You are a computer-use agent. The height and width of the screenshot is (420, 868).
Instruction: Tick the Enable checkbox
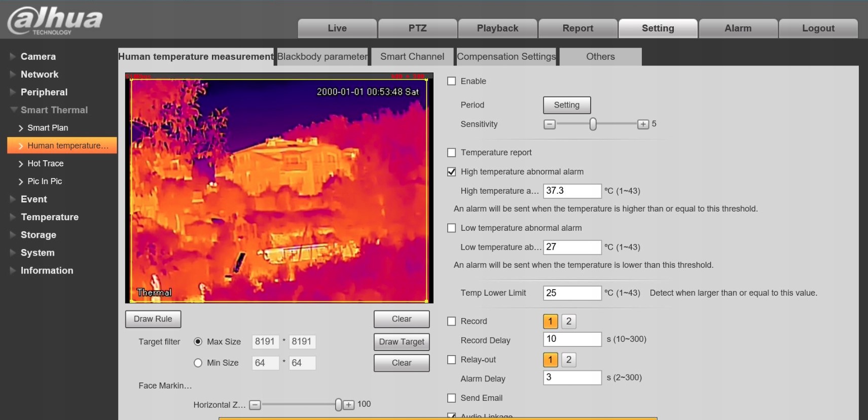(452, 81)
